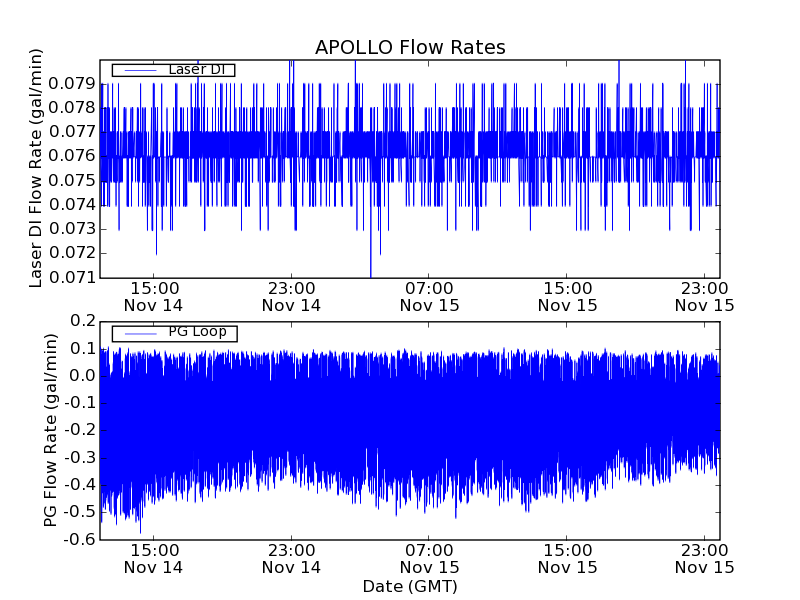Select the 0.073 y-axis tick label
This screenshot has width=800, height=600.
(x=72, y=229)
